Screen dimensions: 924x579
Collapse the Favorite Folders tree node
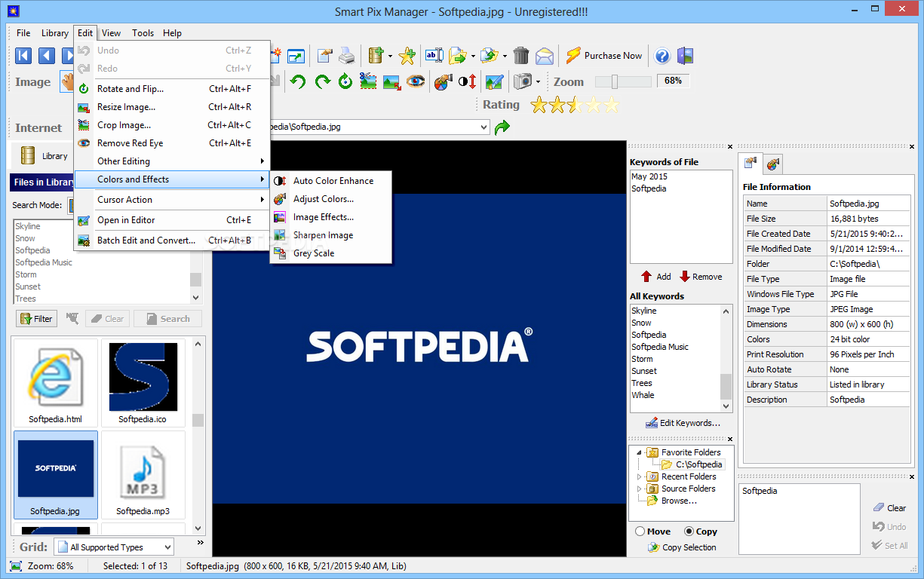640,452
